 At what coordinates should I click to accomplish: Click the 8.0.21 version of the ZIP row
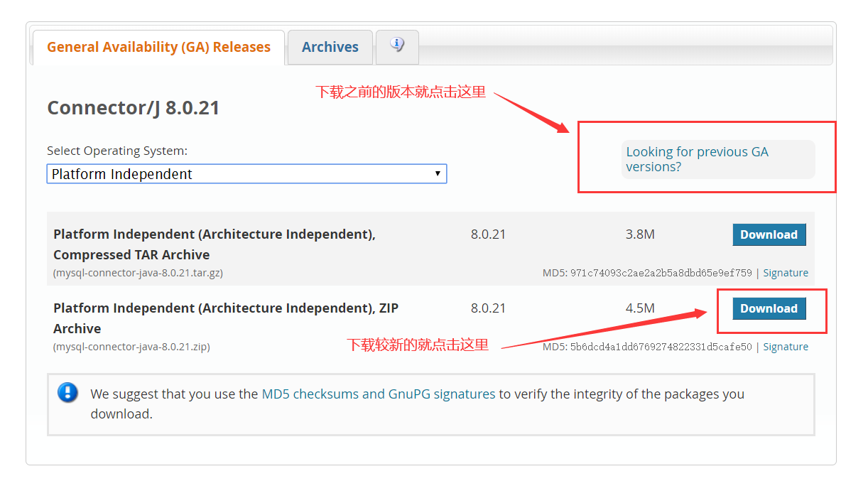pos(488,308)
